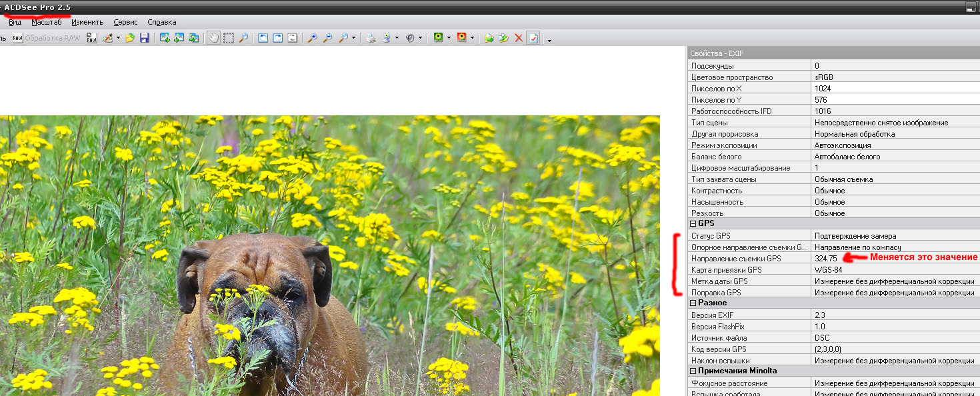
Task: Click the gray round effects icon
Action: pyautogui.click(x=410, y=38)
